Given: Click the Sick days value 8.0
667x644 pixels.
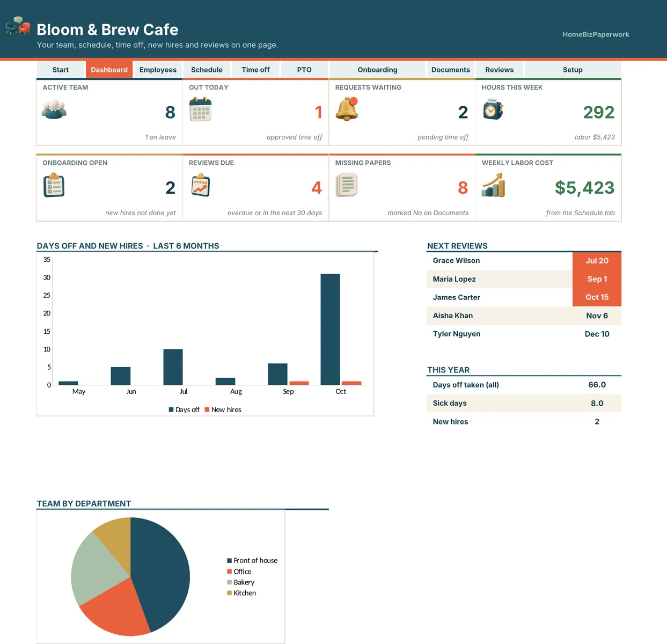Looking at the screenshot, I should (x=597, y=403).
